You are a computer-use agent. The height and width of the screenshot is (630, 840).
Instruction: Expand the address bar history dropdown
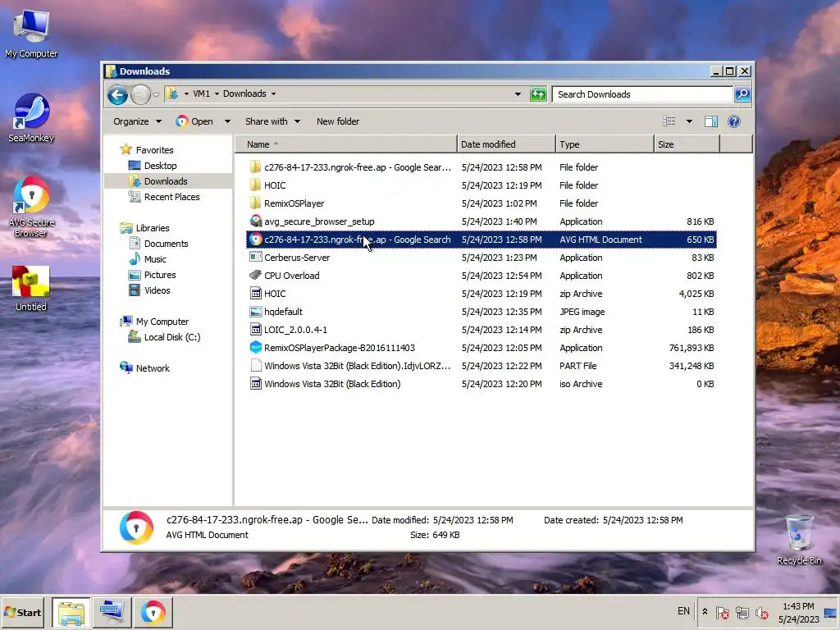[518, 94]
